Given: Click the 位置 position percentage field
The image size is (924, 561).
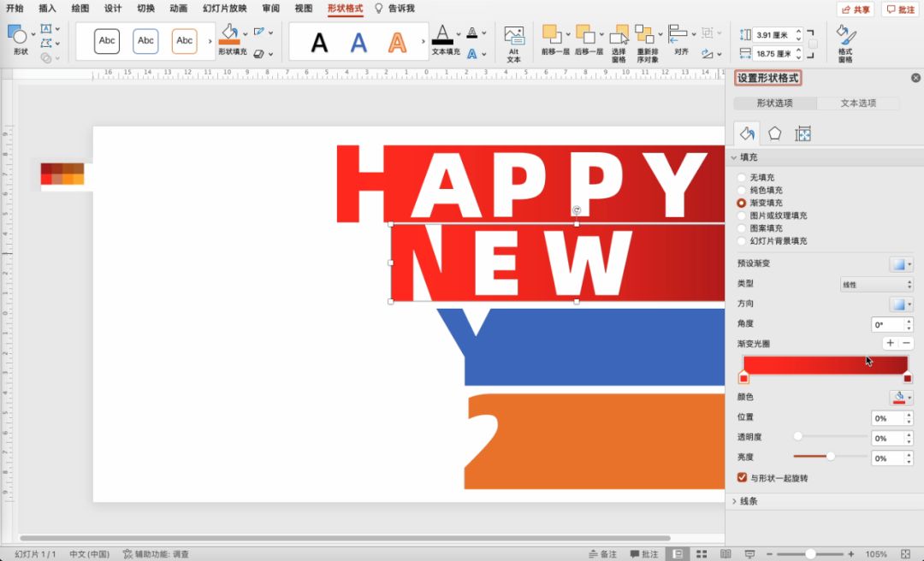Looking at the screenshot, I should click(888, 418).
